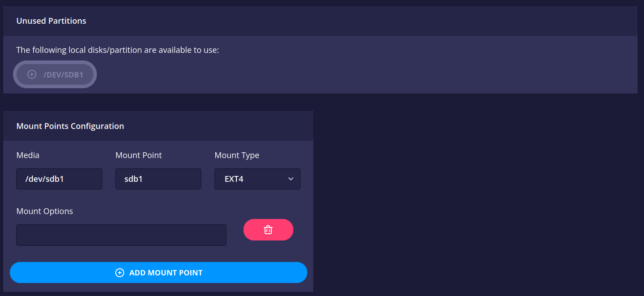Click the ADD MOUNT POINT label text

coord(166,273)
